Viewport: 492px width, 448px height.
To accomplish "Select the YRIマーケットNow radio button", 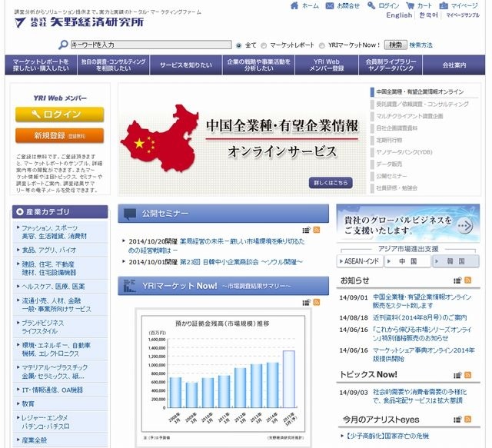I will [x=322, y=45].
